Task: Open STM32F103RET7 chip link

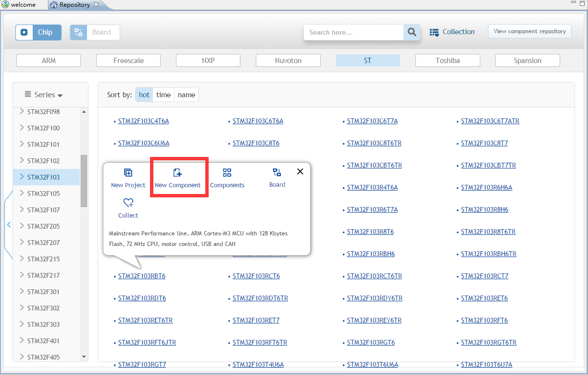Action: (256, 320)
